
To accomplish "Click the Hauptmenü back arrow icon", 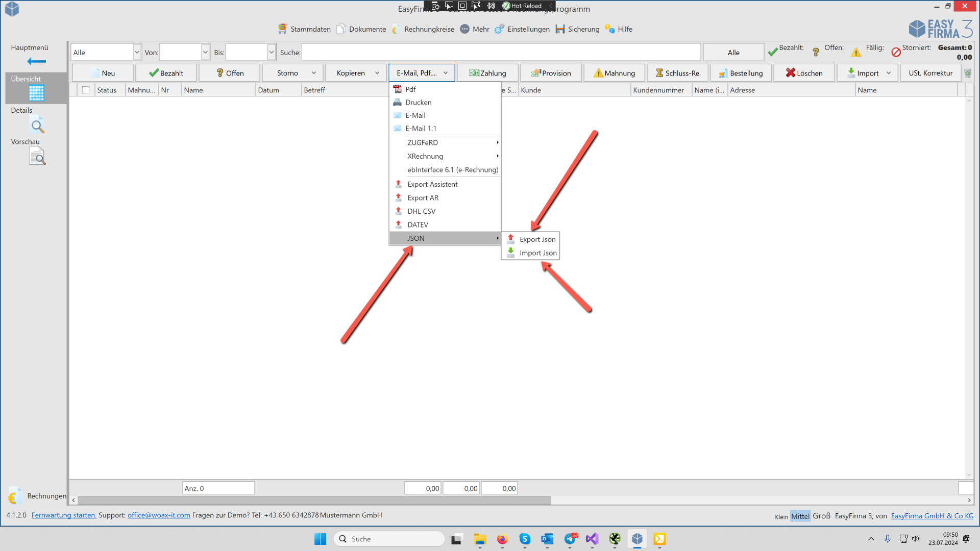I will tap(36, 61).
